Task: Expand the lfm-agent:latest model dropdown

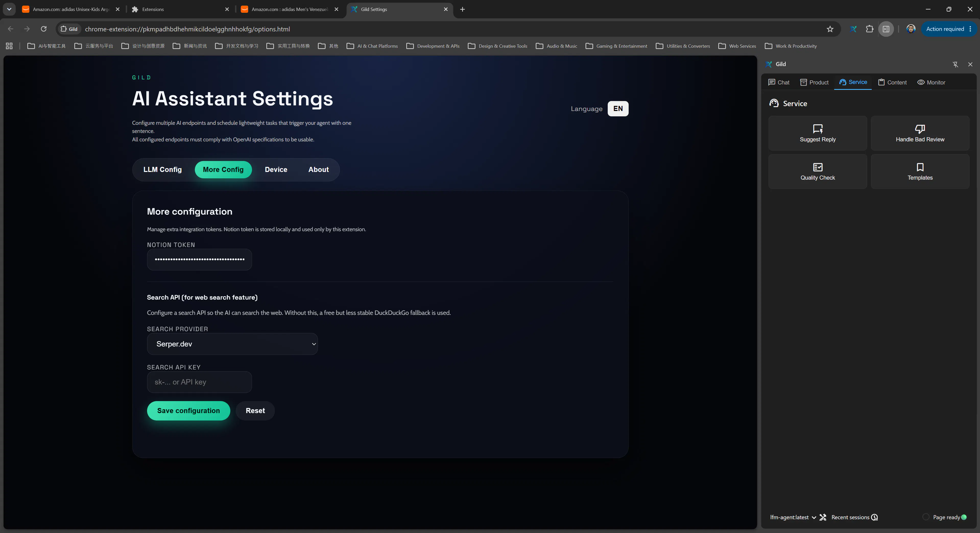Action: pos(793,517)
